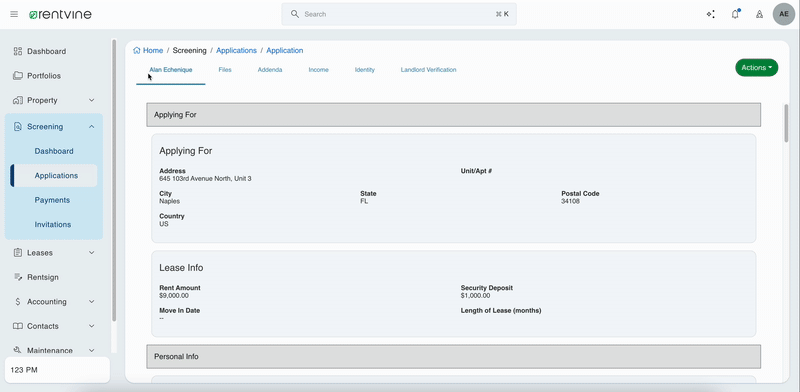Click the alert triangle icon
The image size is (800, 392).
(x=760, y=14)
